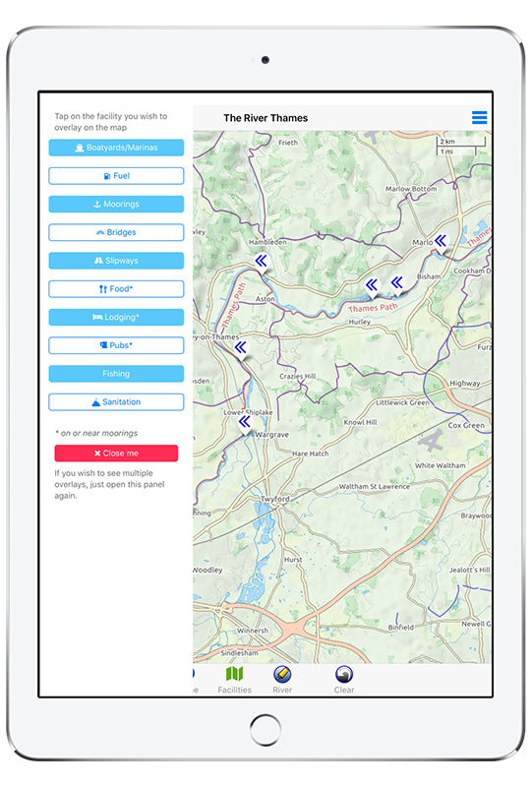532x787 pixels.
Task: Enable the Fuel overlay
Action: pos(116,176)
